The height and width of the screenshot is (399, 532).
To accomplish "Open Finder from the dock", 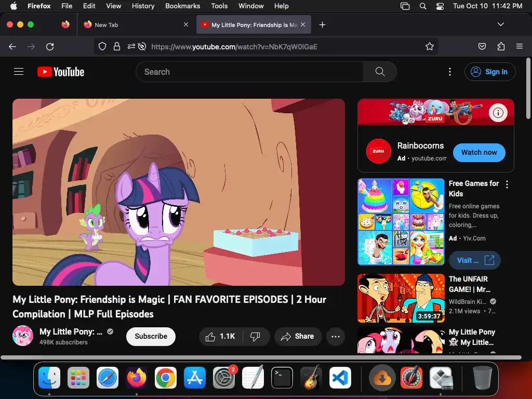I will pyautogui.click(x=49, y=378).
